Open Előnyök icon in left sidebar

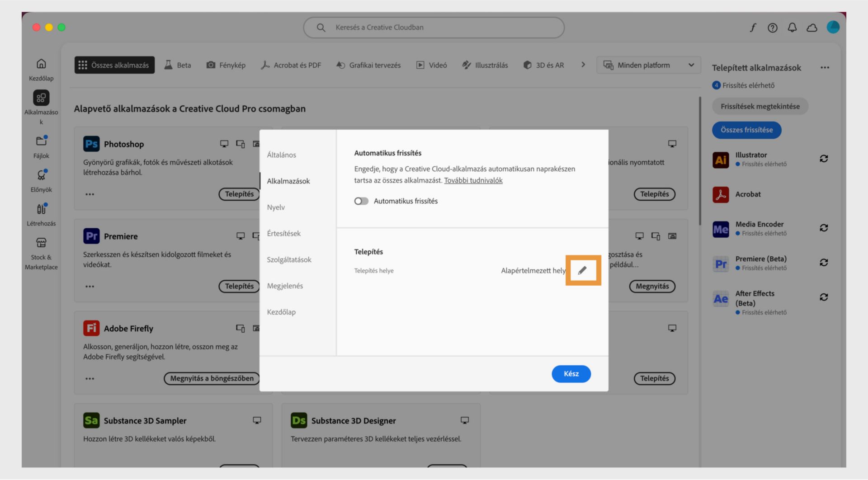pyautogui.click(x=41, y=175)
